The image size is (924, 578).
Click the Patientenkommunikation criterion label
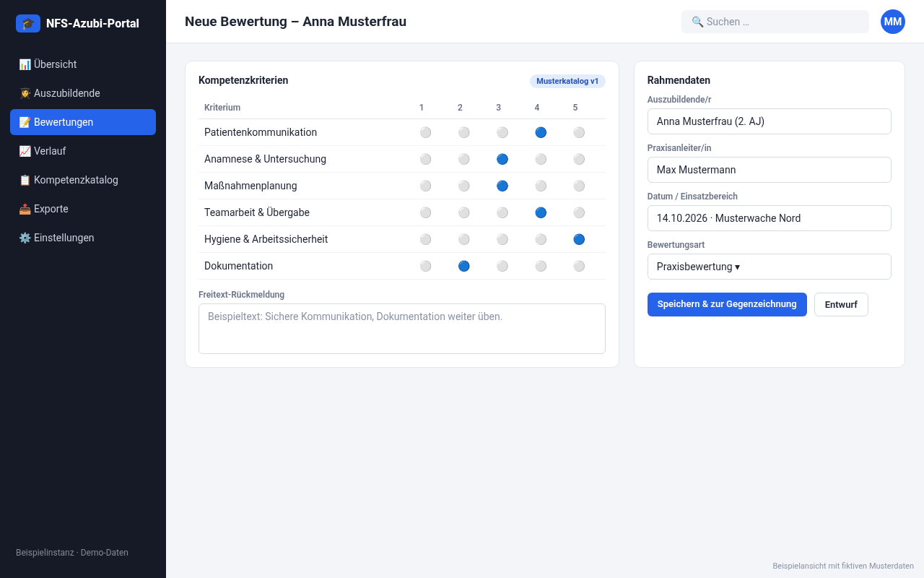click(x=261, y=132)
